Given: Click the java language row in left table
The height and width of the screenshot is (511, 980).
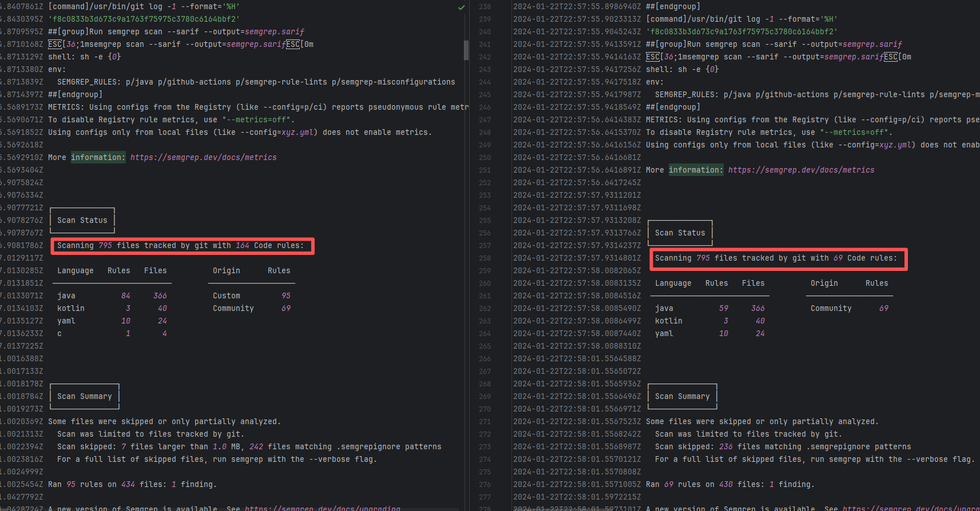Looking at the screenshot, I should [x=112, y=296].
